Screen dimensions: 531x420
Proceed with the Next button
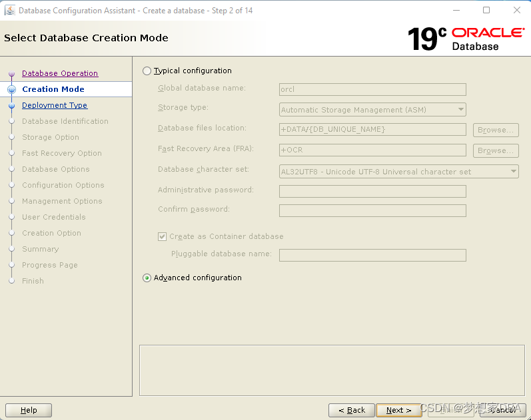(399, 410)
